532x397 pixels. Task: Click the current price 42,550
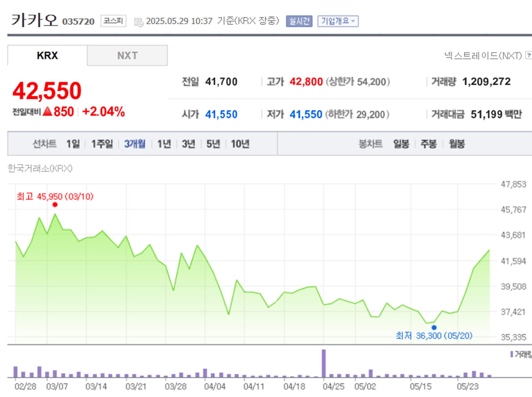[x=47, y=91]
